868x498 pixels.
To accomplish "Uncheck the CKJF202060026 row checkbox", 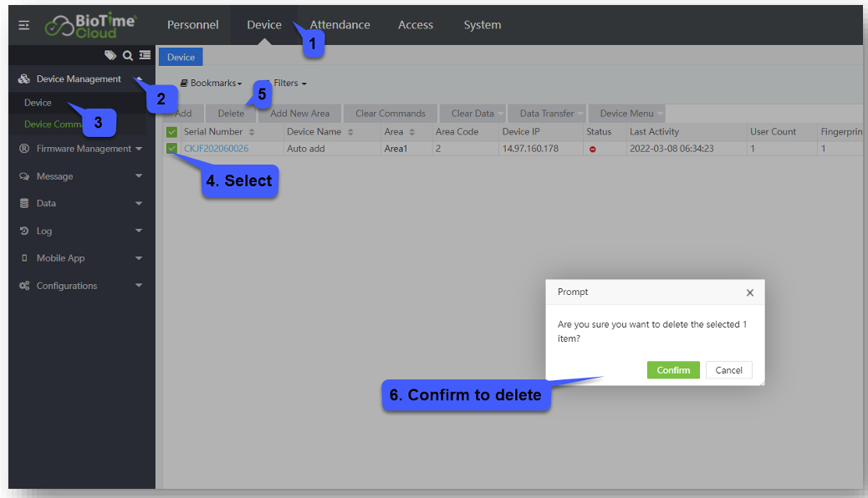I will coord(171,149).
